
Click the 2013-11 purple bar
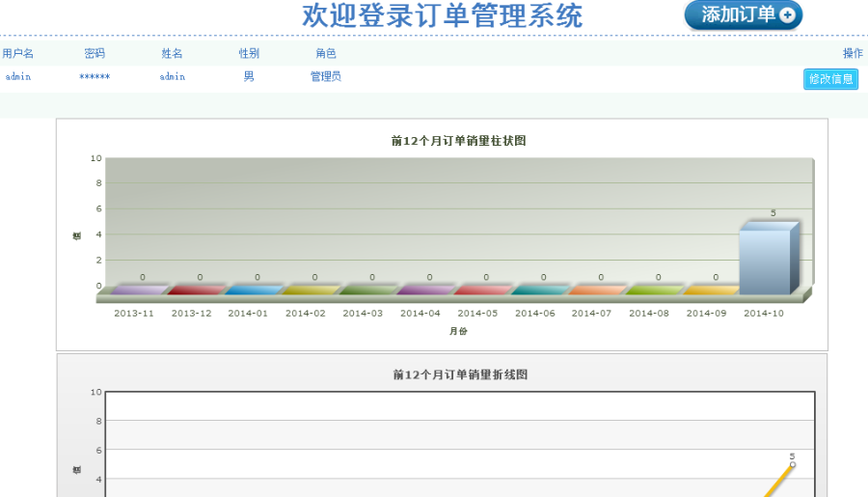point(139,290)
